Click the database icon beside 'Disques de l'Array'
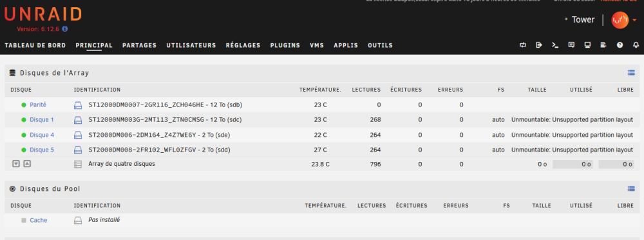This screenshot has height=240, width=644. [x=12, y=73]
